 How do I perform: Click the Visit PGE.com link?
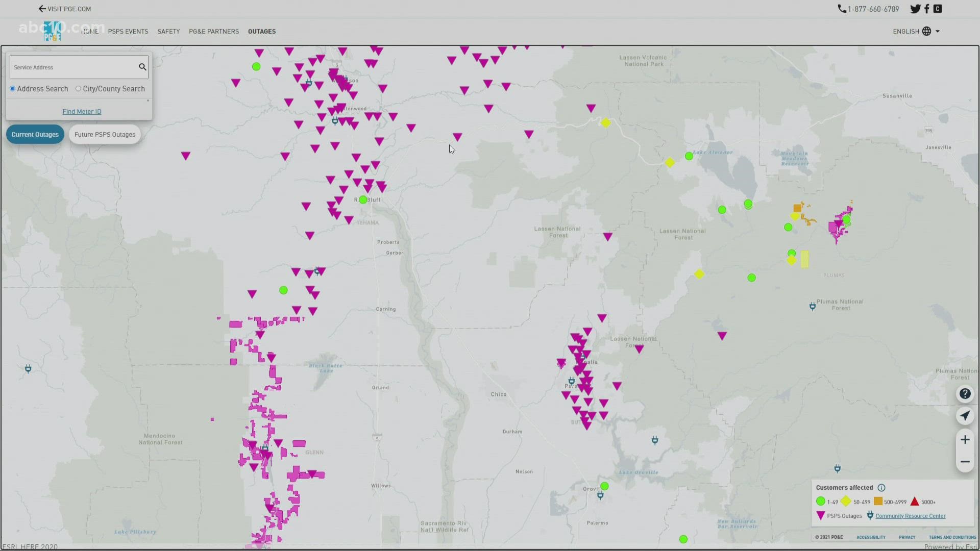69,9
